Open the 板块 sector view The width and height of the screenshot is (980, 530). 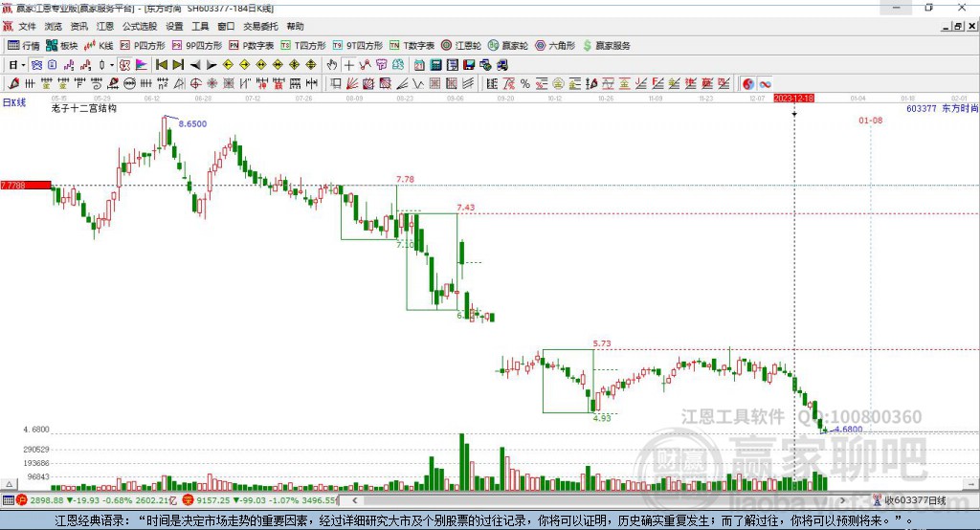click(x=62, y=46)
